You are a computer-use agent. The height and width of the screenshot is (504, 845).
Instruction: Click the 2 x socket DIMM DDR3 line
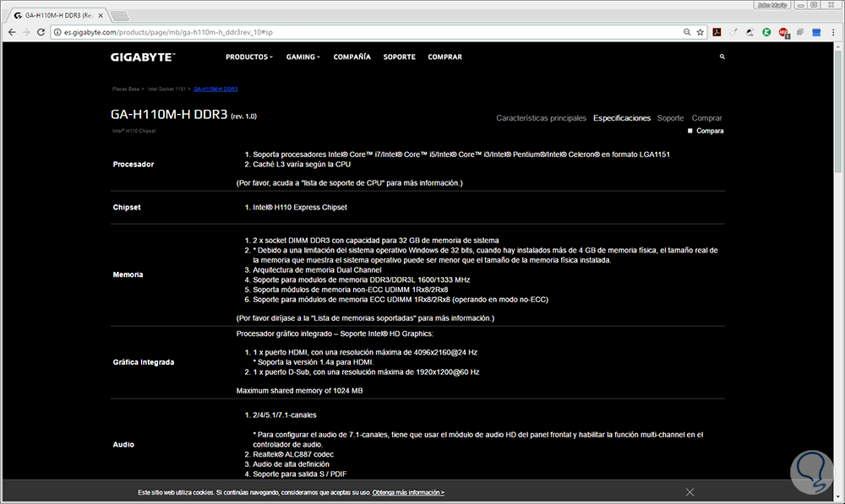[x=376, y=241]
